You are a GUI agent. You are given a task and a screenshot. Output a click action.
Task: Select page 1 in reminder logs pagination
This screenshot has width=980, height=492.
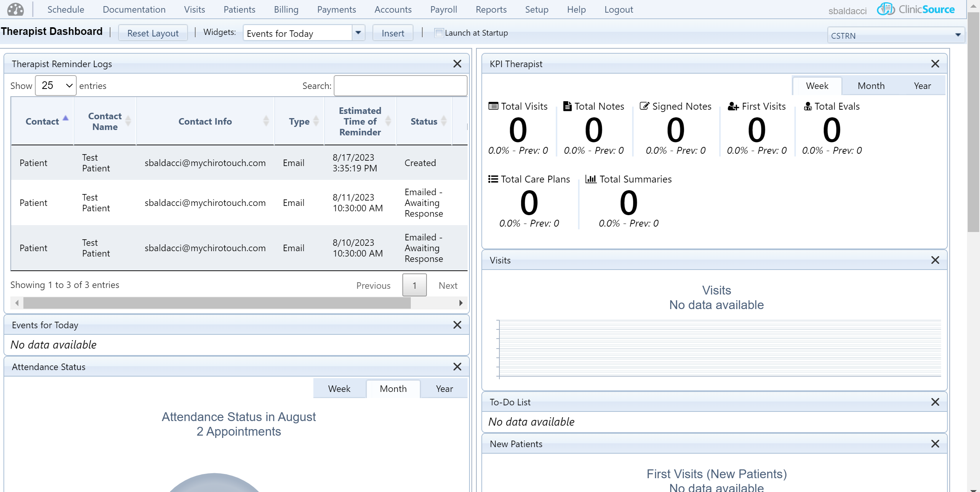(414, 285)
